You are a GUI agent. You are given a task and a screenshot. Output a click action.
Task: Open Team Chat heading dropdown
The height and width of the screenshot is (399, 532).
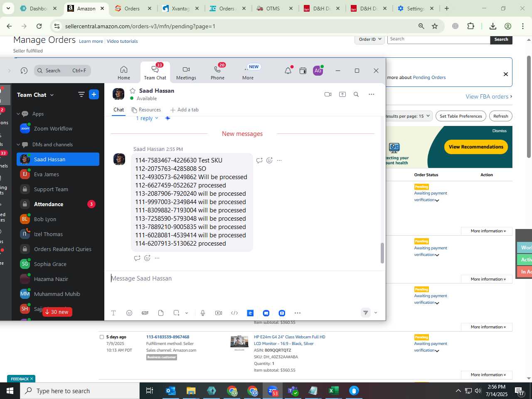35,95
